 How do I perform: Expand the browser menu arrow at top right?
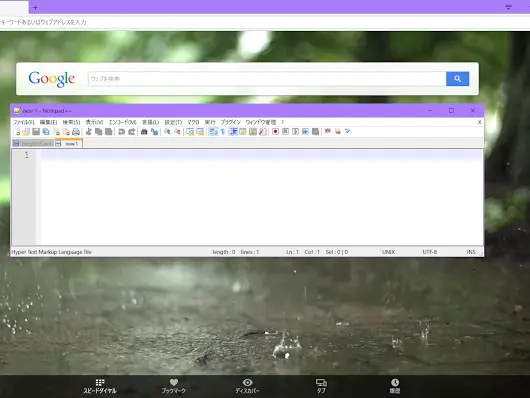tap(508, 7)
